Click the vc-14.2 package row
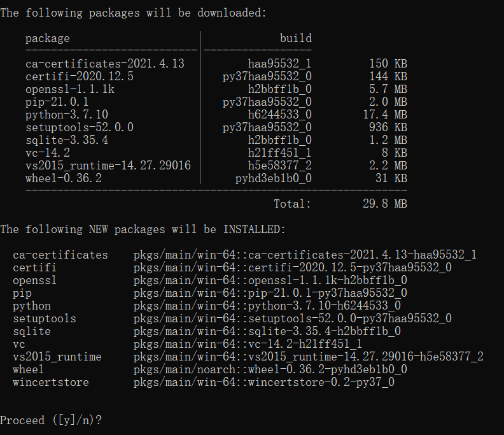This screenshot has width=504, height=435. coord(216,153)
